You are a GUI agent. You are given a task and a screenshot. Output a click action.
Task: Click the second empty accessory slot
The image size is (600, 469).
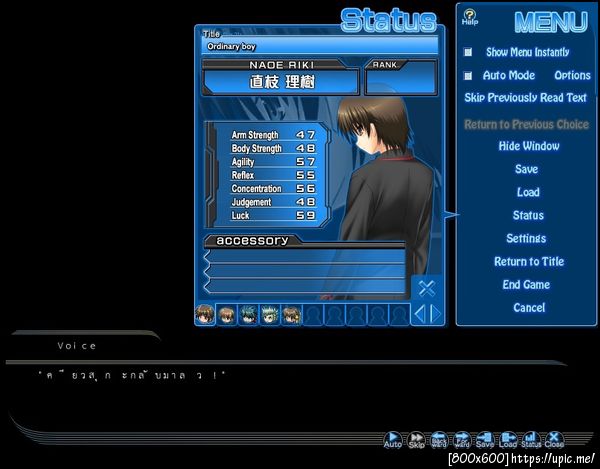(305, 271)
